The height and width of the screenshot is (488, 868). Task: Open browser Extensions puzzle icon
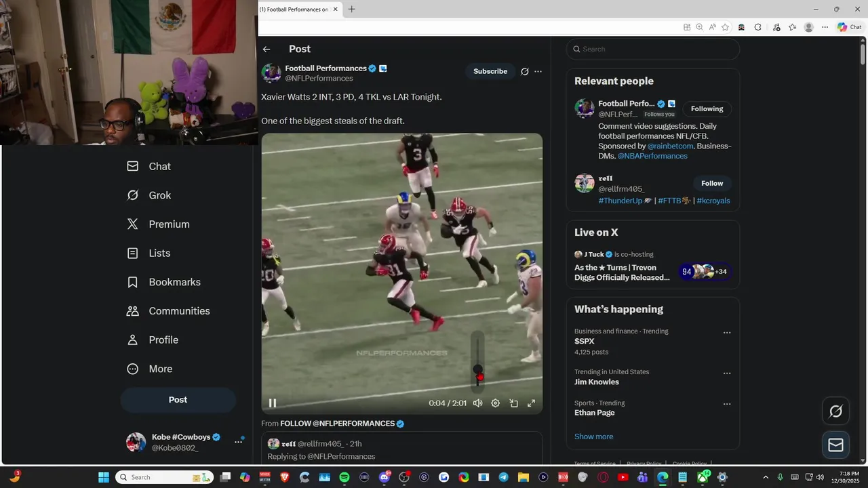coord(758,27)
